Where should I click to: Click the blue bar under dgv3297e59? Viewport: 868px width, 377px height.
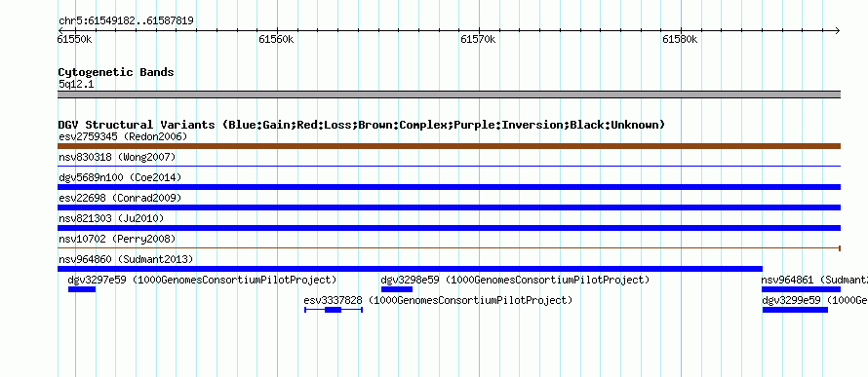[82, 289]
